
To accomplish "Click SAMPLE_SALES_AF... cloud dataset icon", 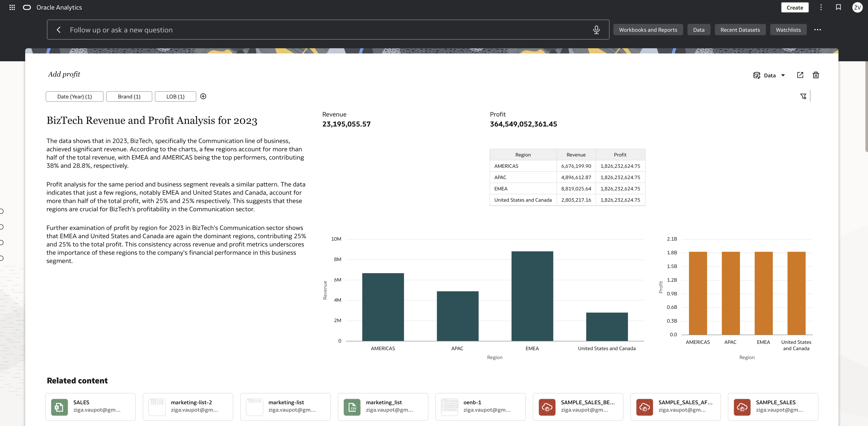I will (644, 407).
